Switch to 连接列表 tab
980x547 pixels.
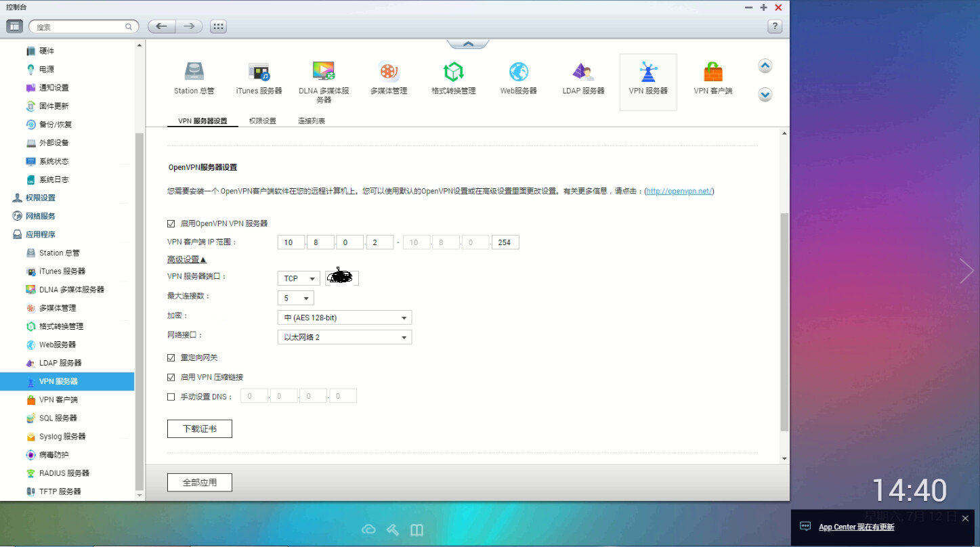pos(312,121)
